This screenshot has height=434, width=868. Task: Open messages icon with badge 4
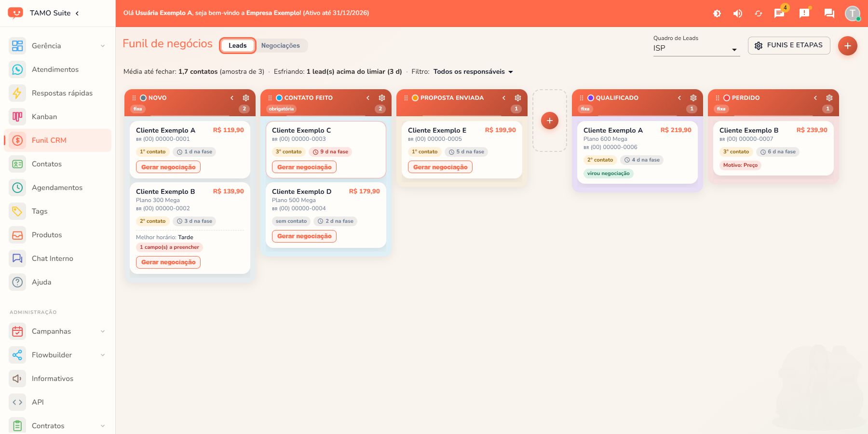pyautogui.click(x=779, y=13)
